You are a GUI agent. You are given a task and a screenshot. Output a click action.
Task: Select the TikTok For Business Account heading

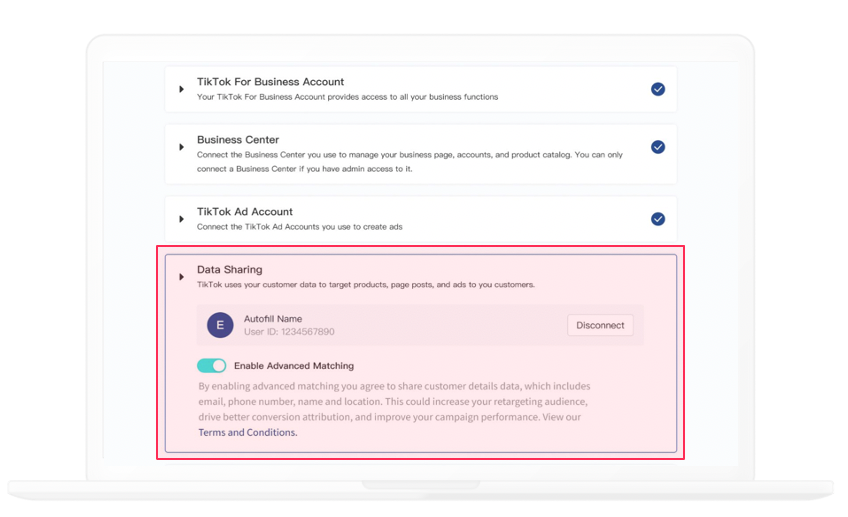(x=270, y=82)
